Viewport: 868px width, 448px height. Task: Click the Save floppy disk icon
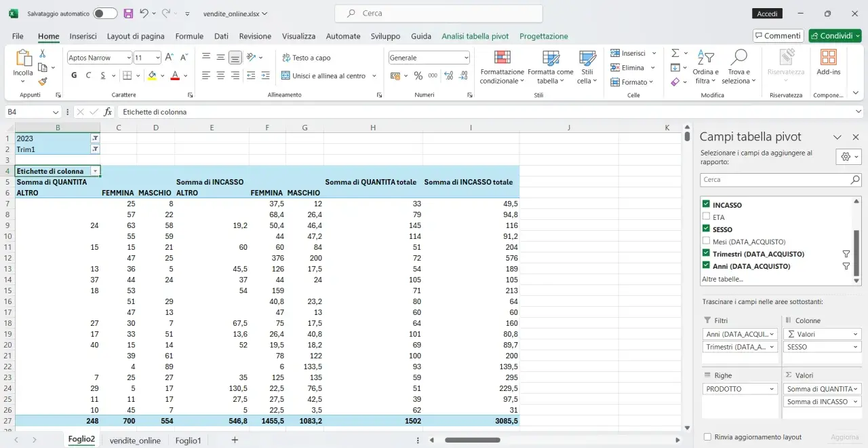129,14
